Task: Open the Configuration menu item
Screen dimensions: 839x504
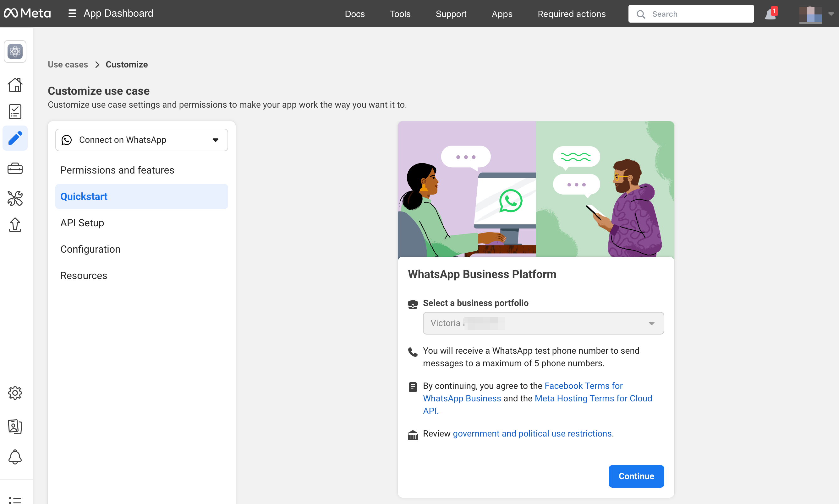Action: pyautogui.click(x=90, y=249)
